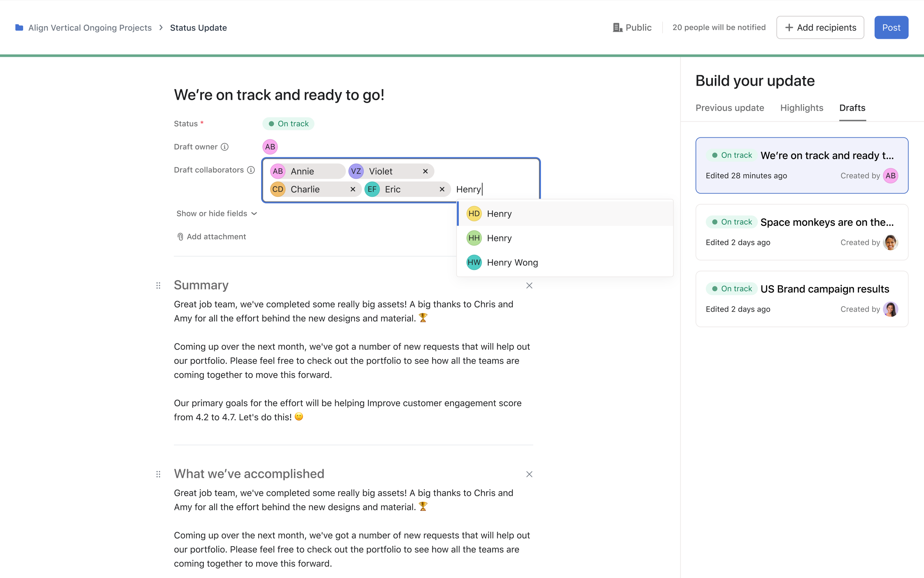924x578 pixels.
Task: Remove Eric from collaborators list
Action: (x=442, y=189)
